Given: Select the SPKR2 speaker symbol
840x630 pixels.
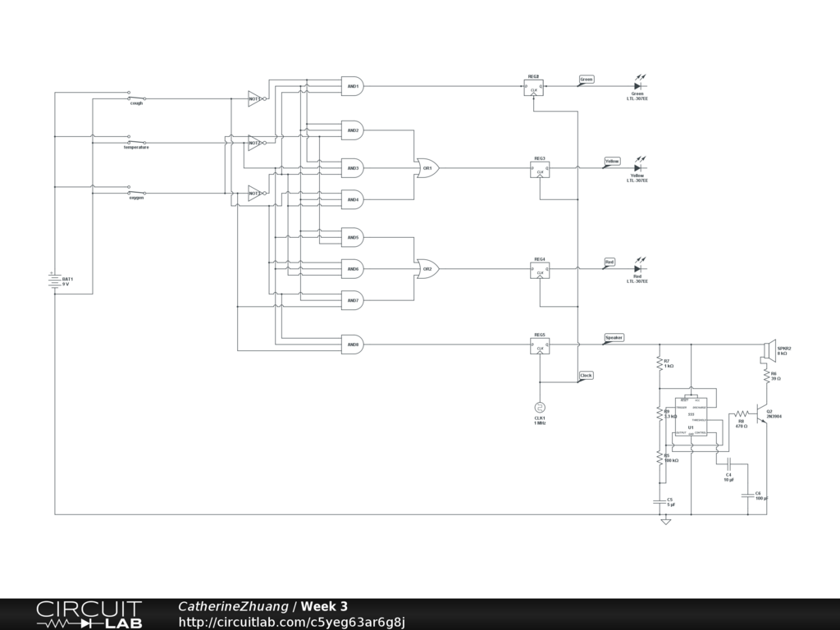Looking at the screenshot, I should click(768, 351).
